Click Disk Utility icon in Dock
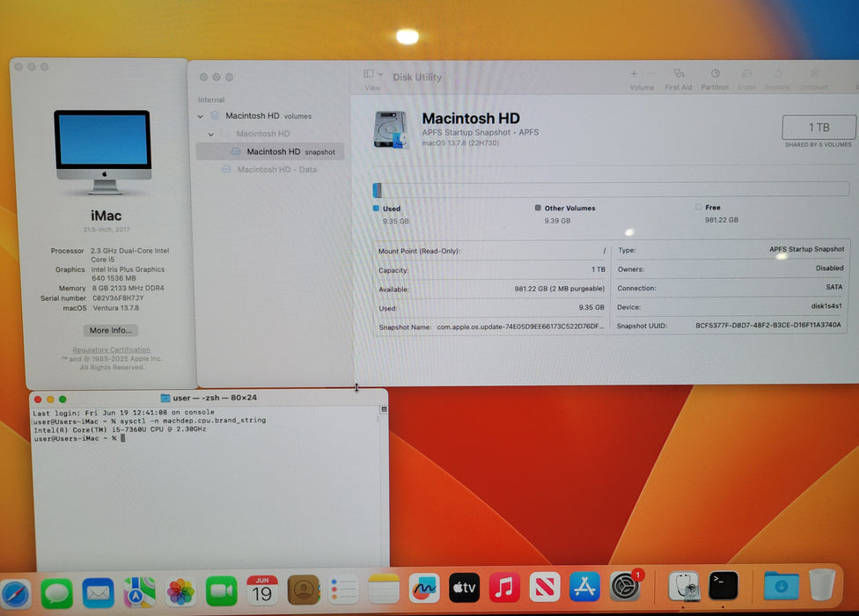The image size is (859, 616). click(x=683, y=586)
